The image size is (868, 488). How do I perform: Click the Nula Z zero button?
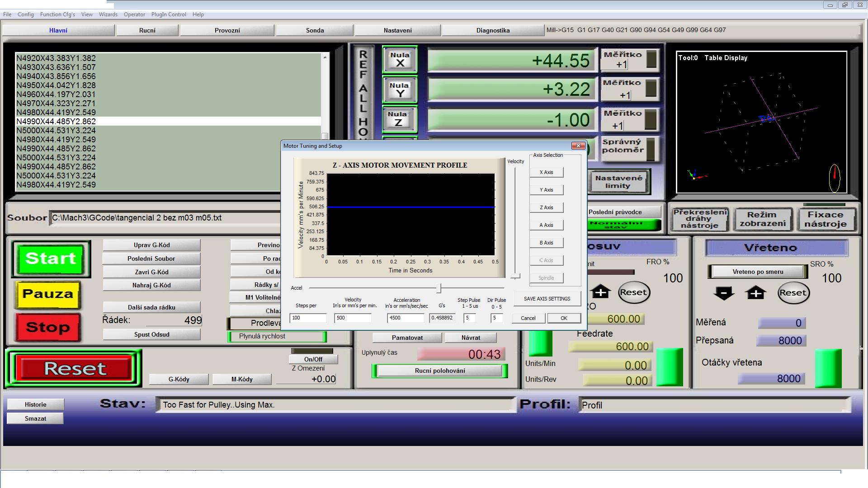(x=398, y=119)
